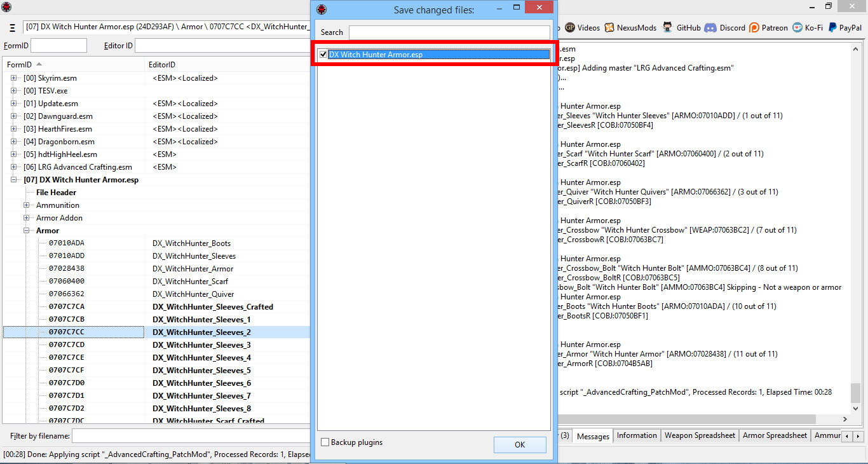Select record 0707C7CB DX_WitchHunter_Sleeves_1
Viewport: 868px width, 464px height.
tap(156, 320)
